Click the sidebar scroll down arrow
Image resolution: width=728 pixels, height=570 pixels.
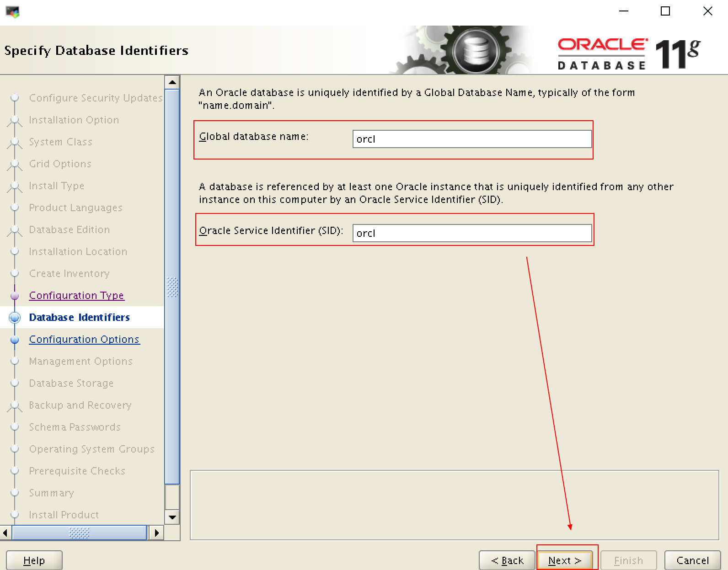[x=172, y=517]
